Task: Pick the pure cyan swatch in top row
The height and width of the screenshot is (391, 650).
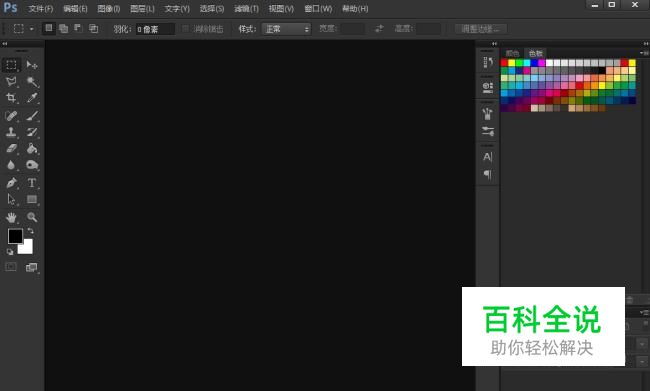Action: [x=527, y=63]
